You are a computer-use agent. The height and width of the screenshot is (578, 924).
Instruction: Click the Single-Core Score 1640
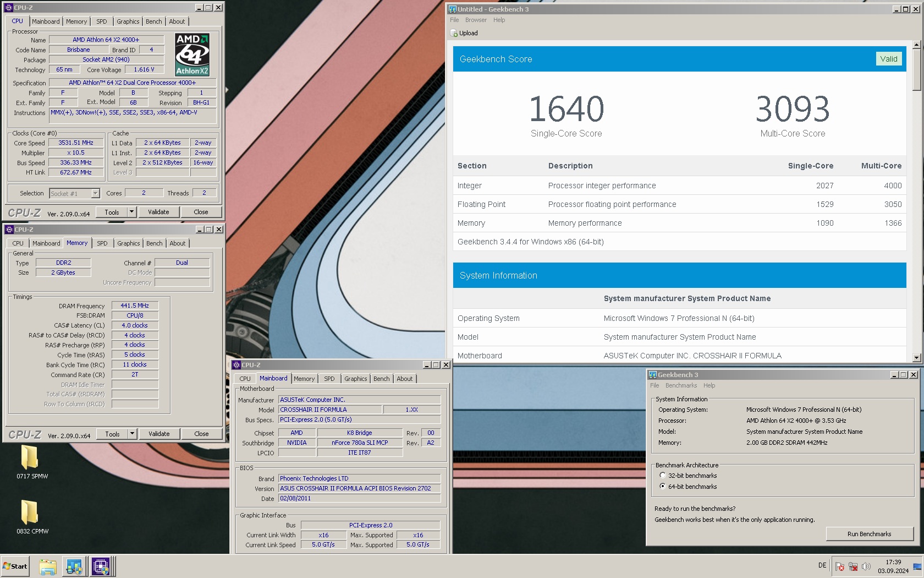click(x=566, y=109)
